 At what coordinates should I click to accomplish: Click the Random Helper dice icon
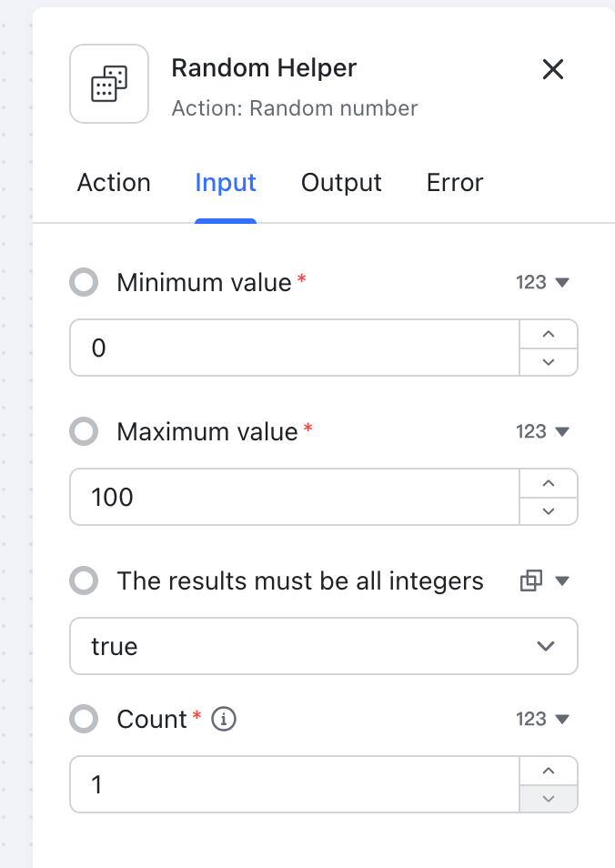coord(109,84)
